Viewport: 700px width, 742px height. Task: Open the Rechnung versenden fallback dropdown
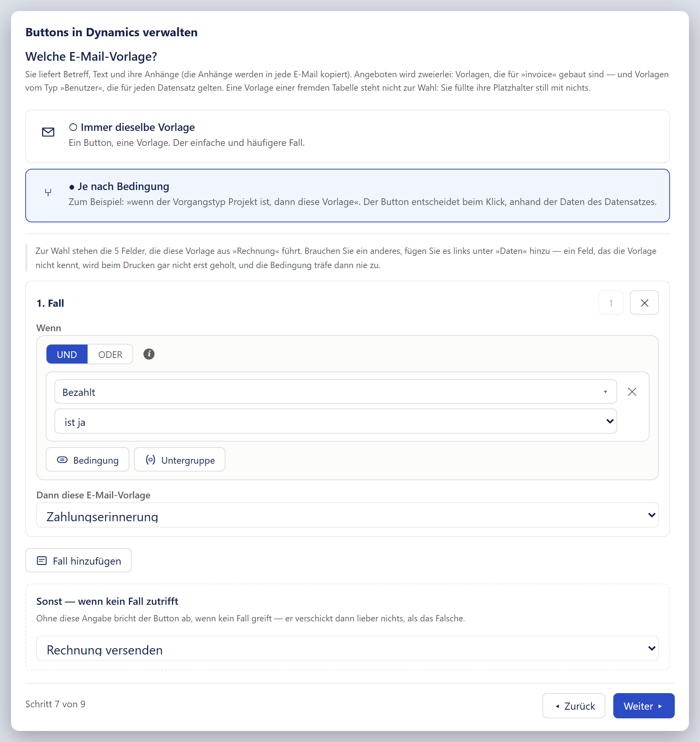347,649
